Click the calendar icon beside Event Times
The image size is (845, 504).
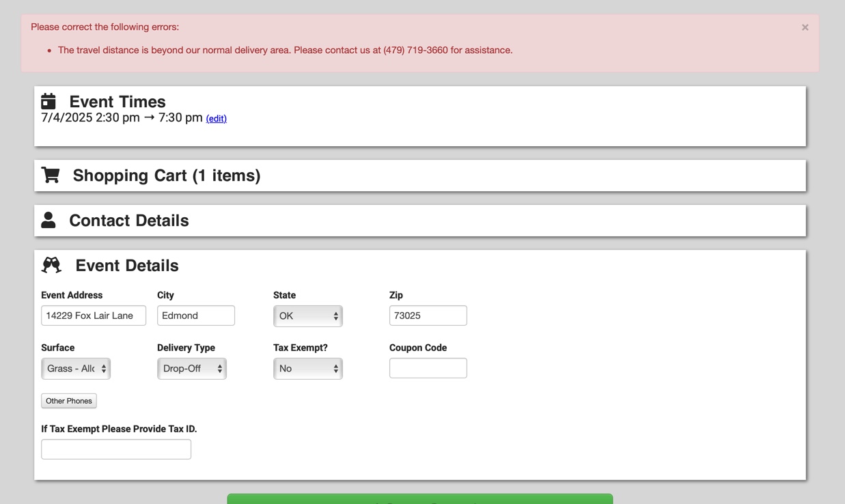click(x=49, y=102)
